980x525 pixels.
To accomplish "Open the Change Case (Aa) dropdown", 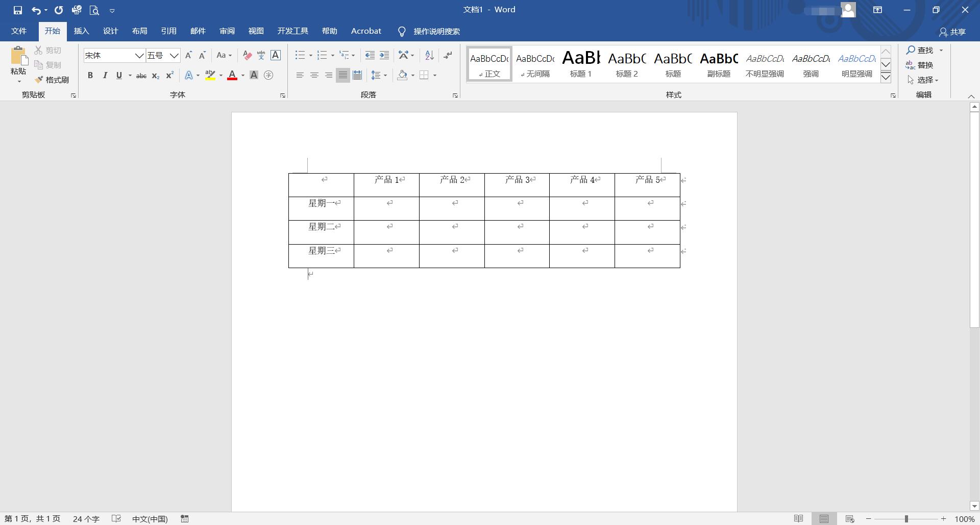I will [224, 55].
